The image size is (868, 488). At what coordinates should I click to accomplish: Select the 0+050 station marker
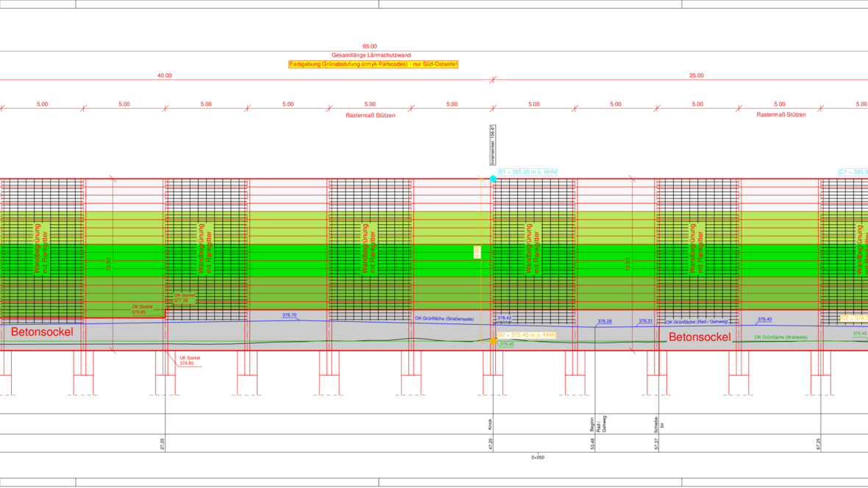tap(538, 457)
